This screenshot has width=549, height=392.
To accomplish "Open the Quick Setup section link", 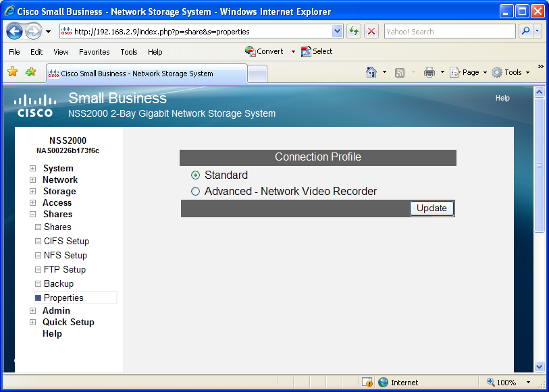I will pos(68,323).
